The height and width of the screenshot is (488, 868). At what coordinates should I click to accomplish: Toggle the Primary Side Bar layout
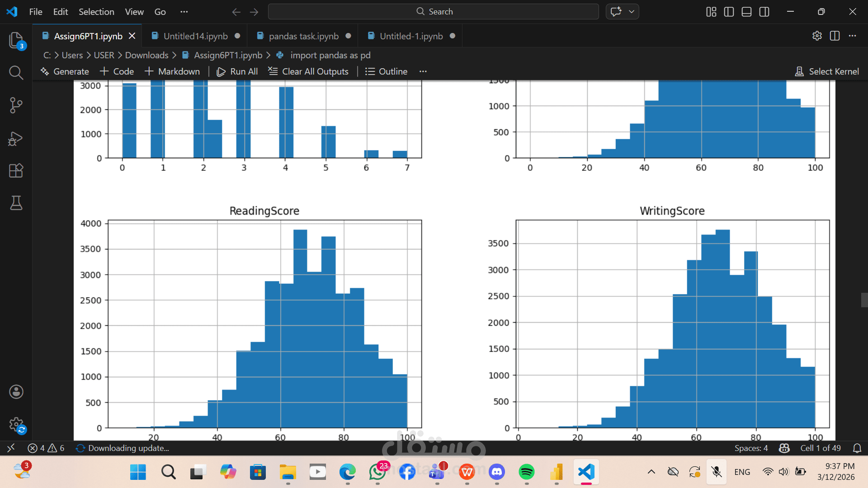coord(729,12)
